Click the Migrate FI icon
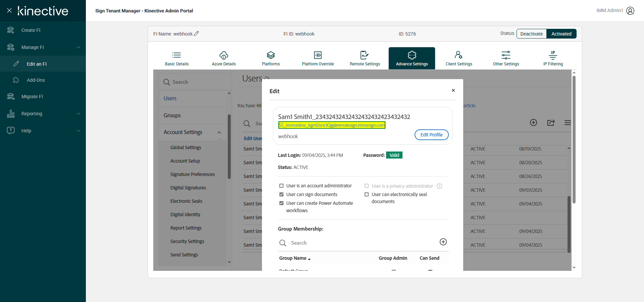The height and width of the screenshot is (302, 644). coord(11,97)
